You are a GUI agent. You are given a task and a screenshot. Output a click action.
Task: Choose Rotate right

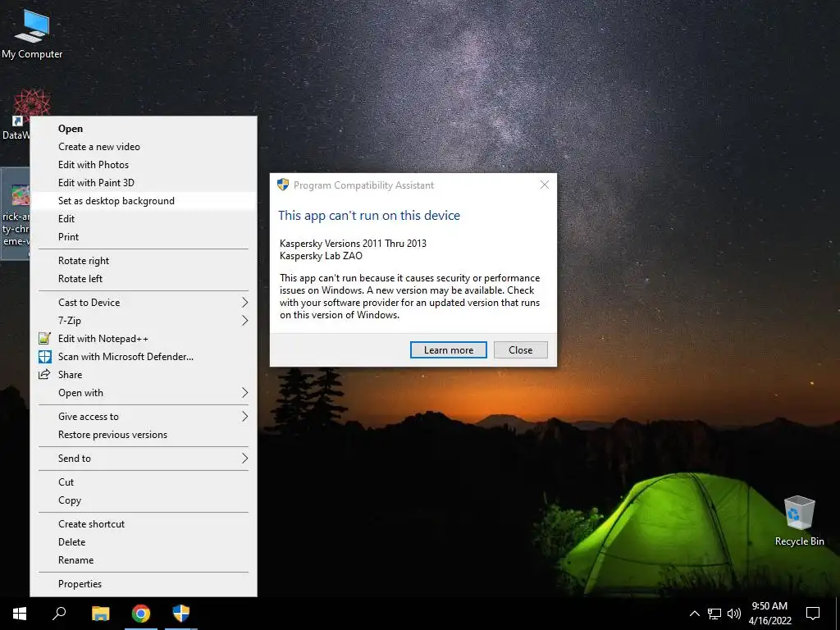coord(144,261)
